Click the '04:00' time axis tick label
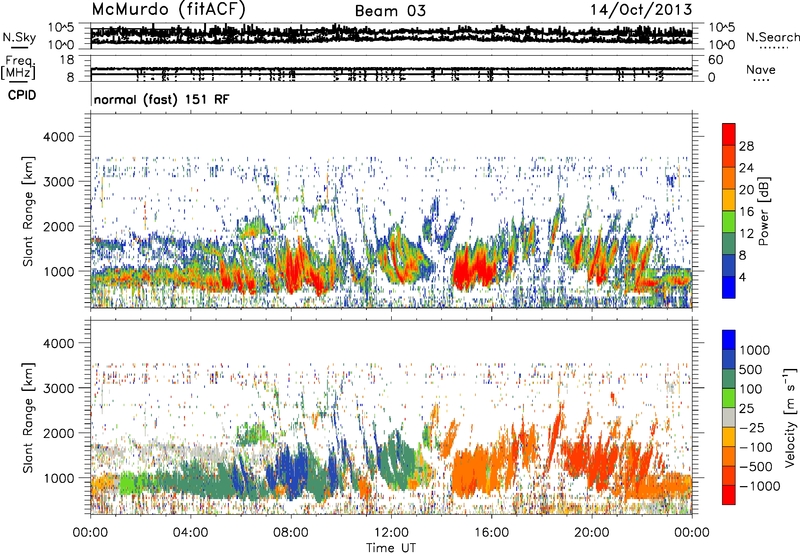800x554 pixels. click(x=190, y=533)
